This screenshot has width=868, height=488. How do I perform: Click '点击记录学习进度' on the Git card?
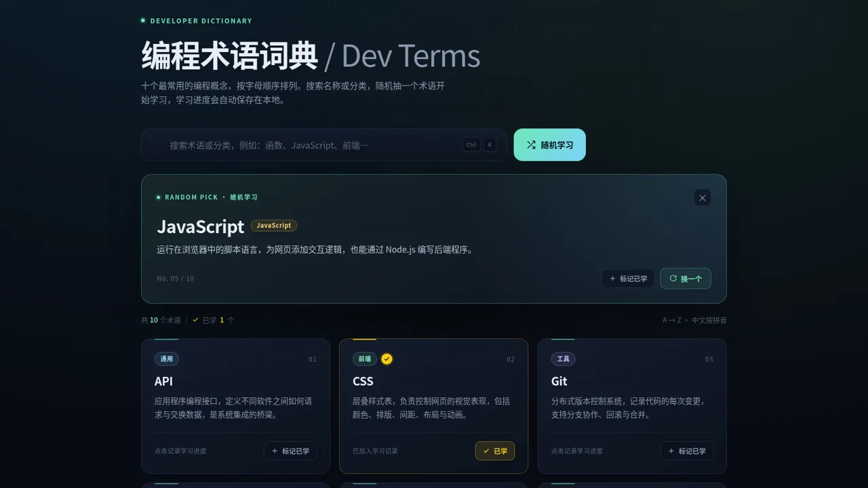click(x=577, y=451)
